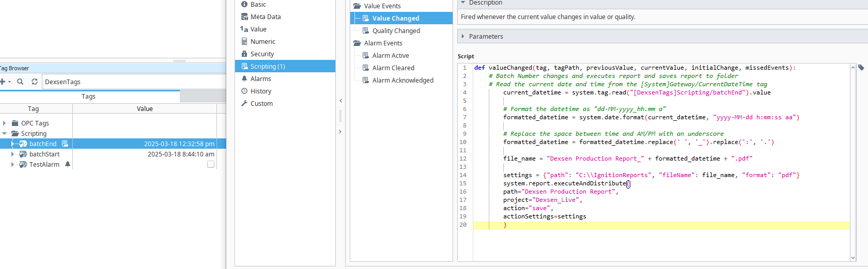The image size is (868, 269).
Task: Expand the panel with the right chevron
Action: [x=340, y=132]
